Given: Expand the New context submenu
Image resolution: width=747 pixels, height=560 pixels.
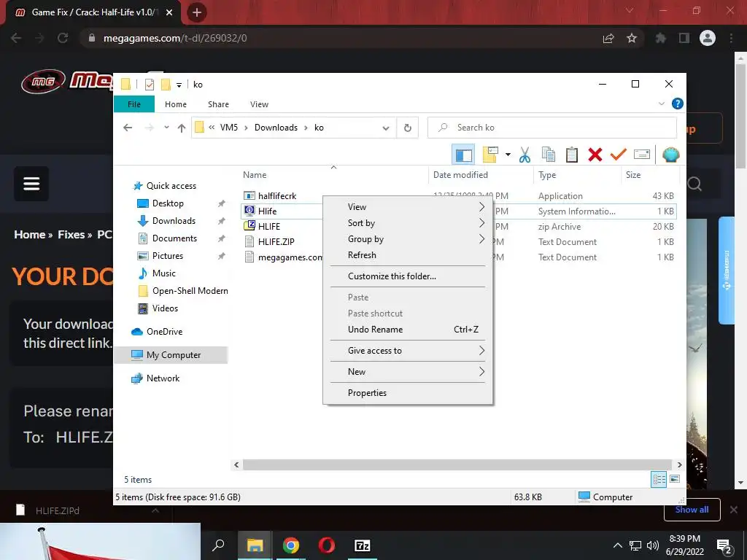Looking at the screenshot, I should click(x=408, y=372).
